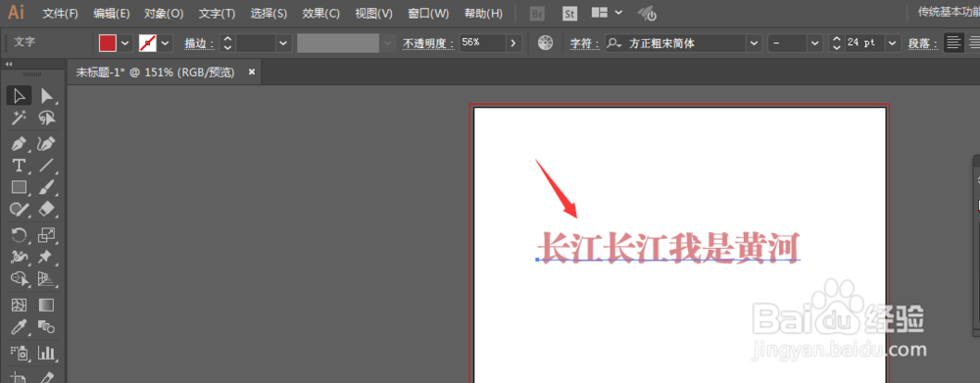The width and height of the screenshot is (980, 383).
Task: Click the GPU performance rocket icon
Action: click(x=647, y=13)
